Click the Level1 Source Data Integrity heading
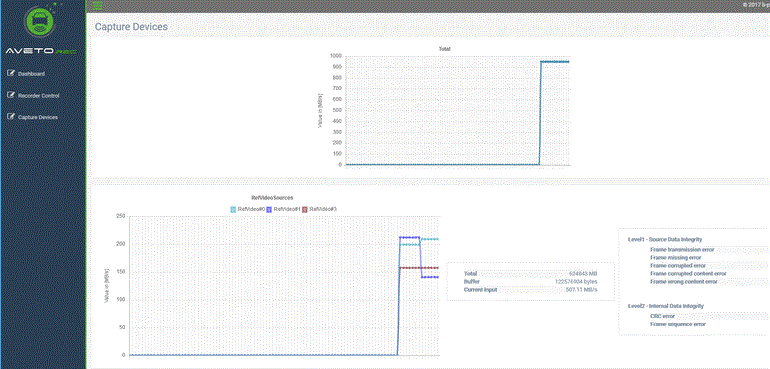This screenshot has height=369, width=770. pyautogui.click(x=665, y=239)
